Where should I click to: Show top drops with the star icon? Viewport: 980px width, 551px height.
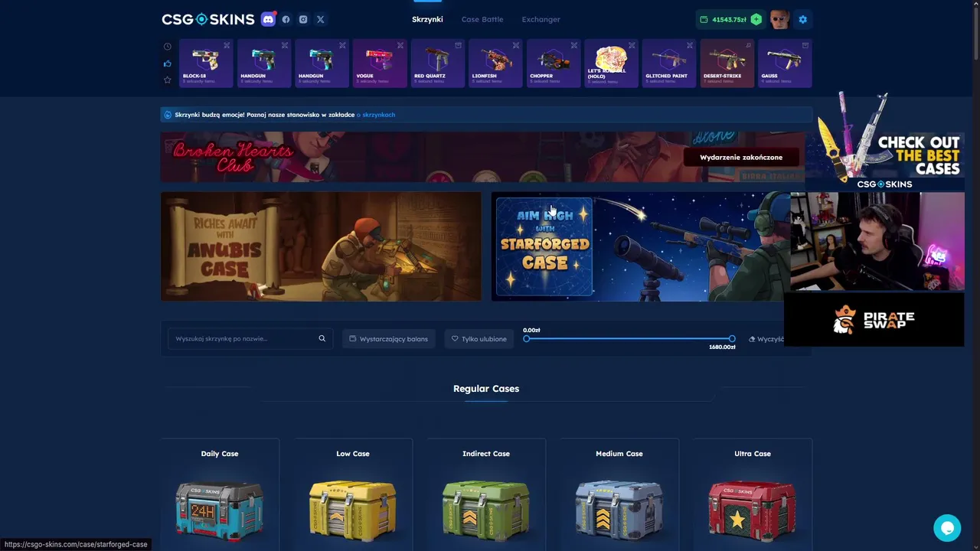pyautogui.click(x=168, y=80)
